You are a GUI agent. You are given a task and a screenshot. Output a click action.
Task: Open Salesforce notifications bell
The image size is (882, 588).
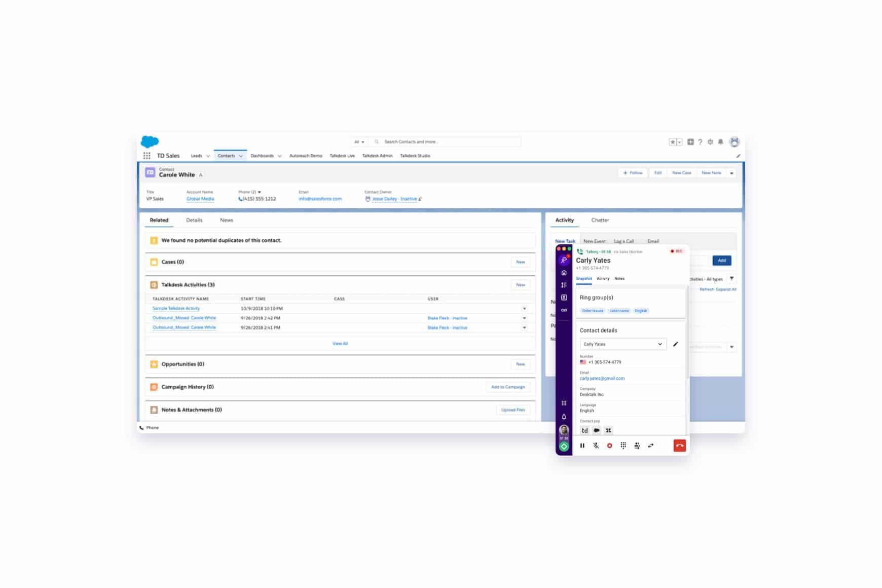pos(720,142)
